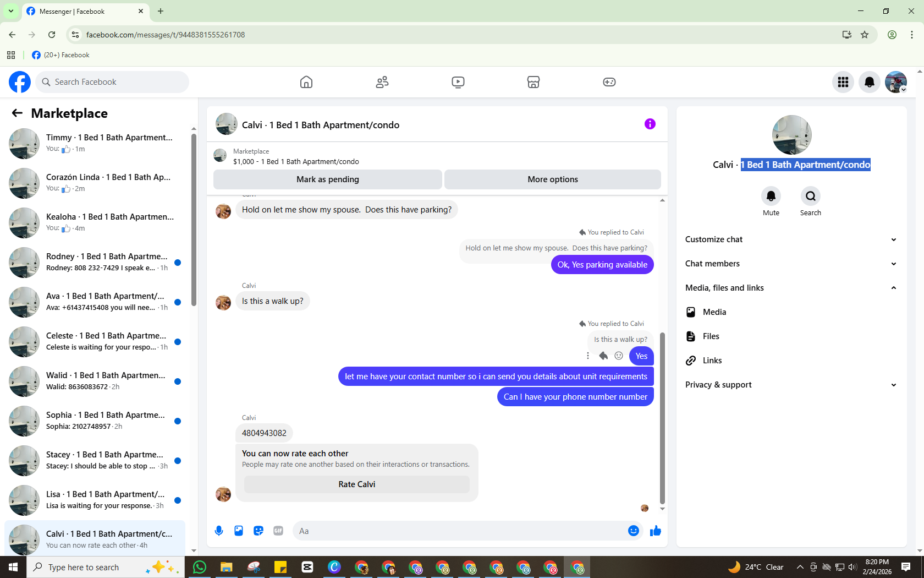Open the Watch video icon

(458, 82)
